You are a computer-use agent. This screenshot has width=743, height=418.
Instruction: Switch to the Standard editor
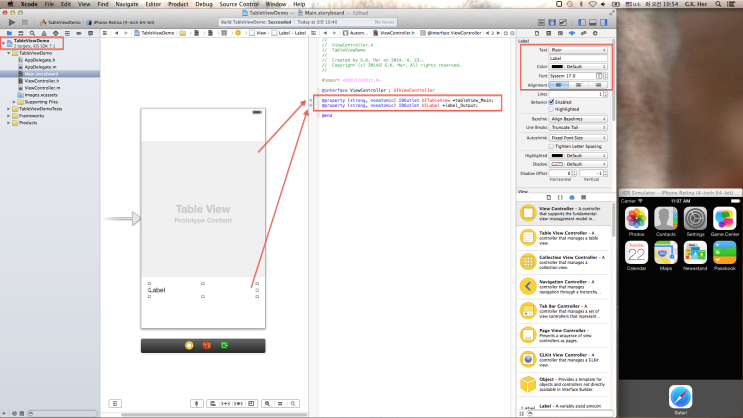(x=541, y=22)
